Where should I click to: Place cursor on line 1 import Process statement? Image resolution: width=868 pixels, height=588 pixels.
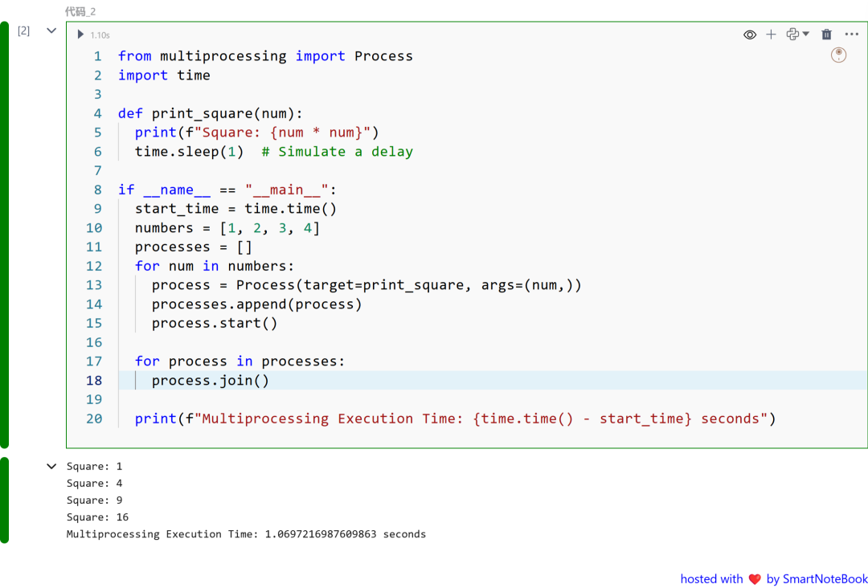265,56
